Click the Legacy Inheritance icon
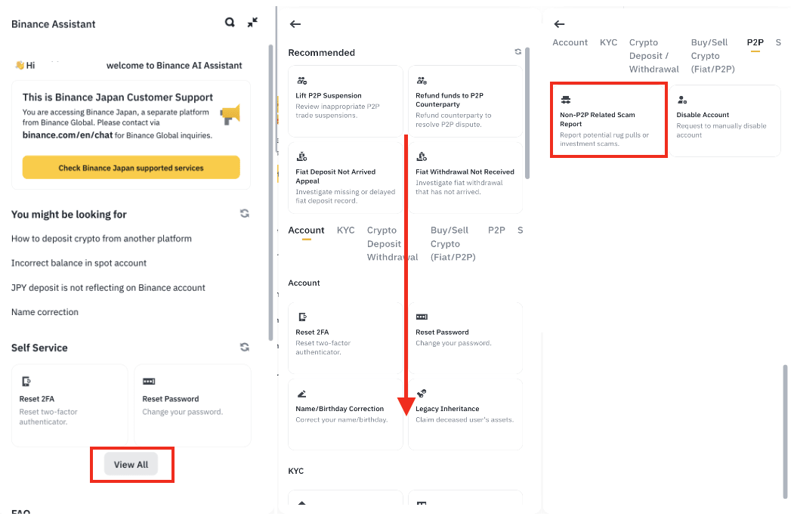Screen dimensions: 794x532 (422, 393)
